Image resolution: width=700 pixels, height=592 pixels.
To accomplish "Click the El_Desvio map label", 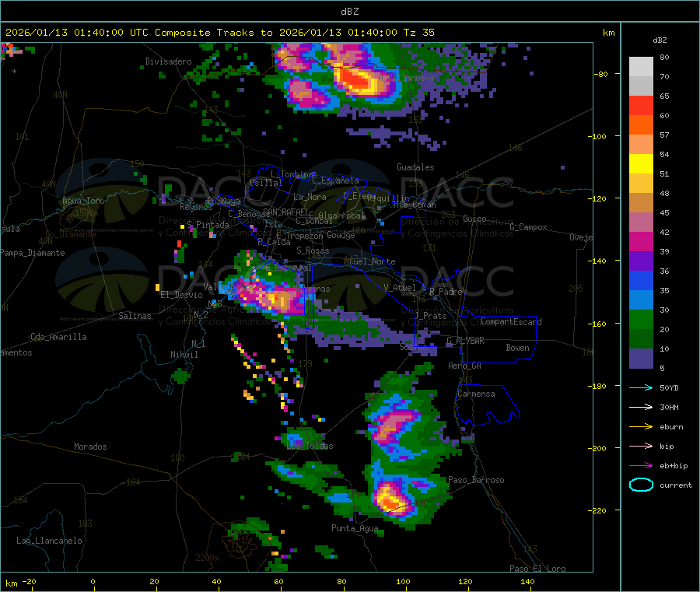I will coord(182,295).
